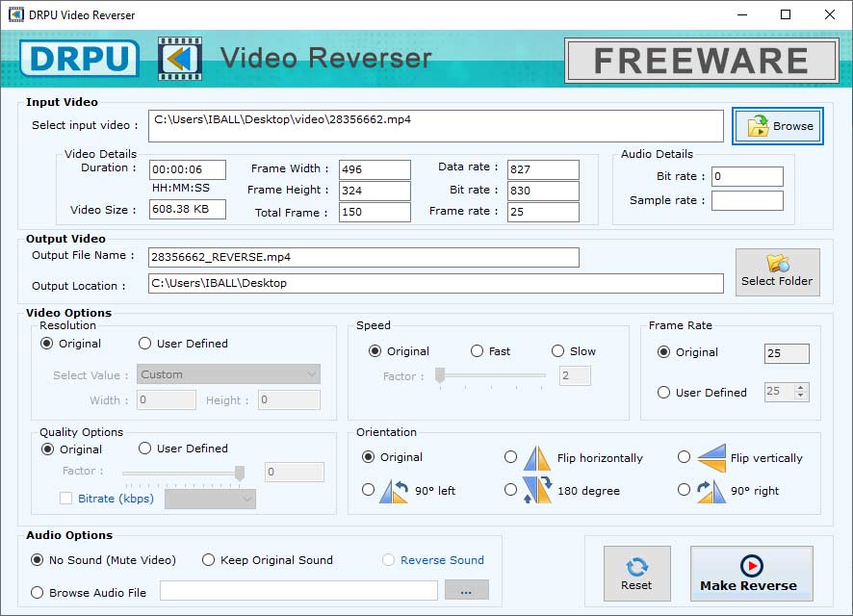Click the Total Frame field
Screen dimensions: 853x616
pos(375,212)
